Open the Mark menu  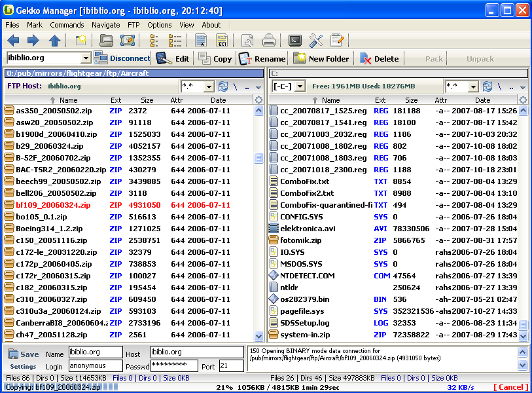tap(35, 25)
